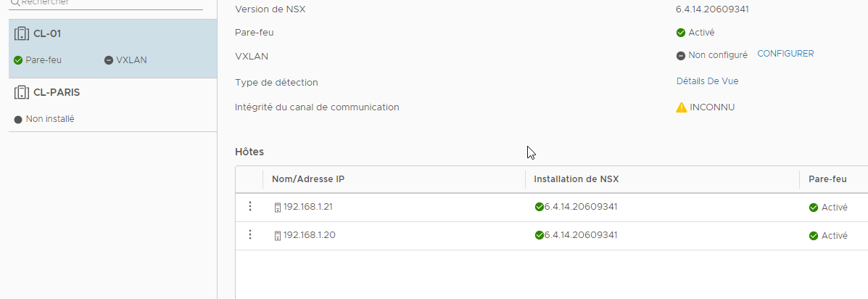Open actions menu for host 192.168.1.20
868x299 pixels.
(249, 234)
